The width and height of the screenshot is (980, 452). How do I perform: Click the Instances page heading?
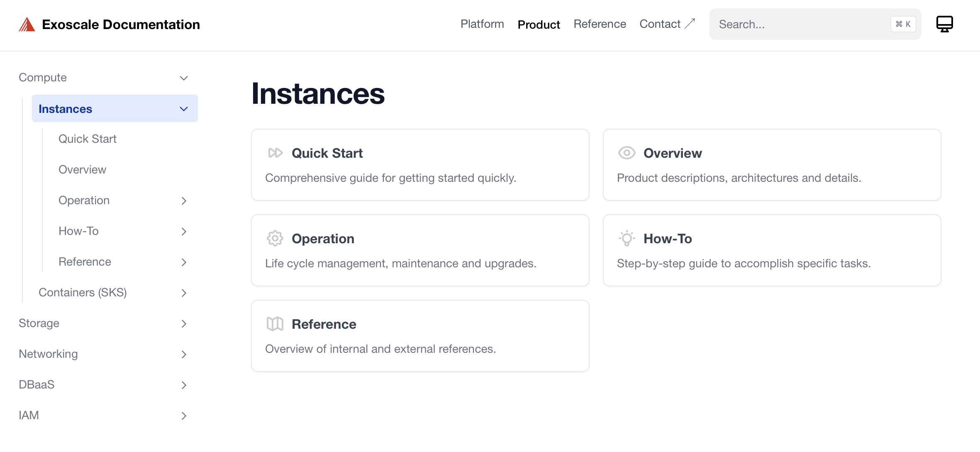click(318, 94)
